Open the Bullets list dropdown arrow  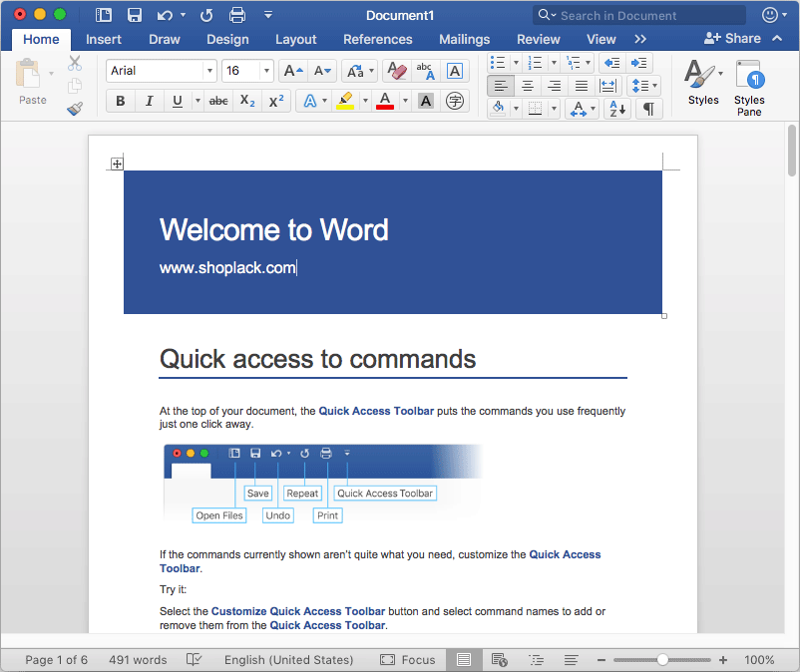coord(517,63)
